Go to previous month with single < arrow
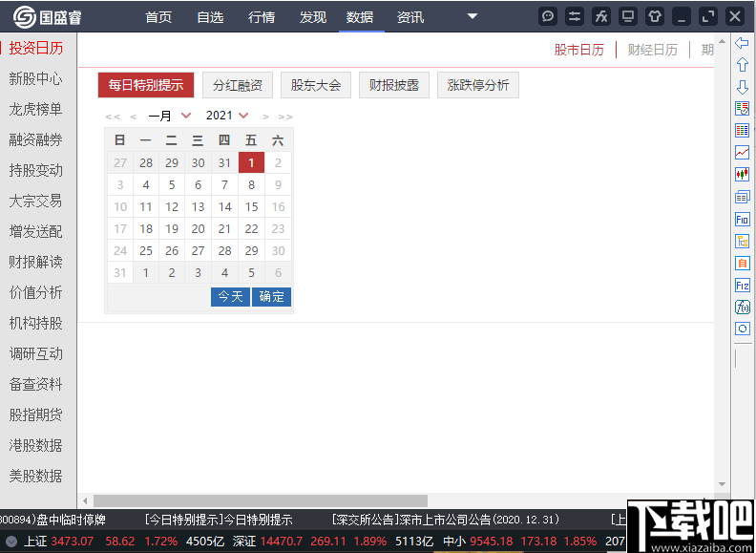The image size is (756, 553). pos(133,117)
